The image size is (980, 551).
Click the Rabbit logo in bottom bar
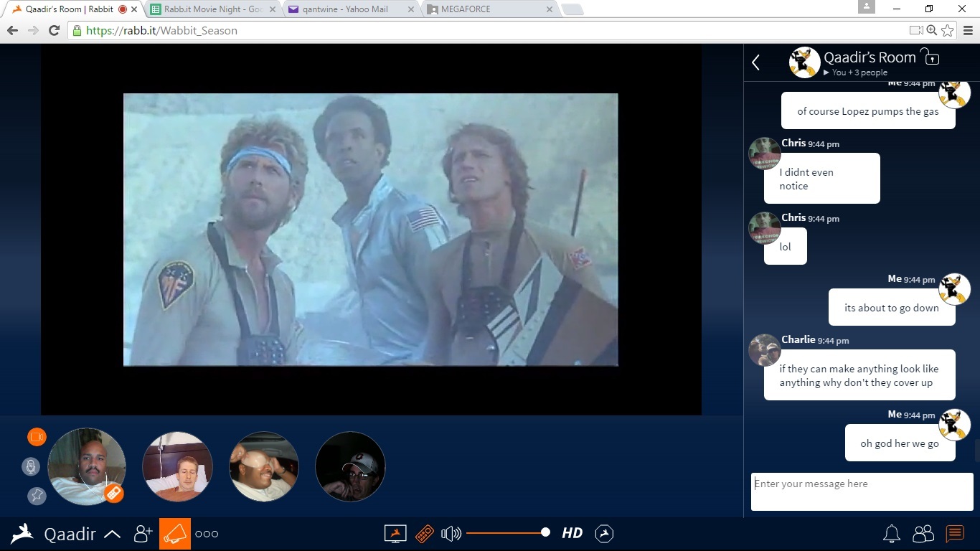[22, 534]
